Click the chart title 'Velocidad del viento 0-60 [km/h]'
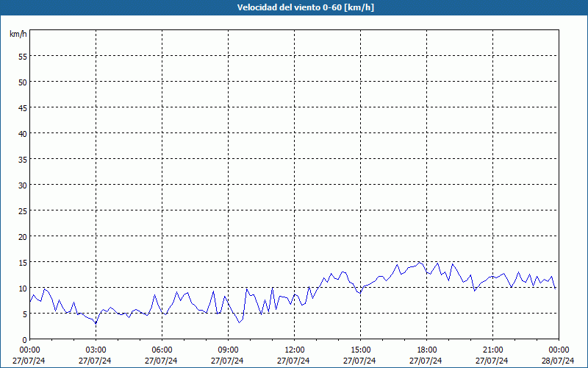The image size is (588, 368). click(294, 7)
